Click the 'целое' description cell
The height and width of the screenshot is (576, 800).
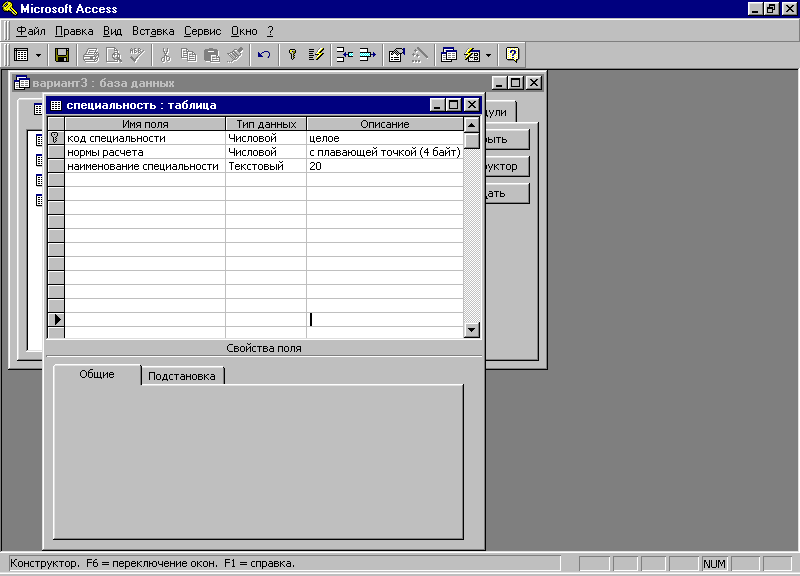[385, 138]
